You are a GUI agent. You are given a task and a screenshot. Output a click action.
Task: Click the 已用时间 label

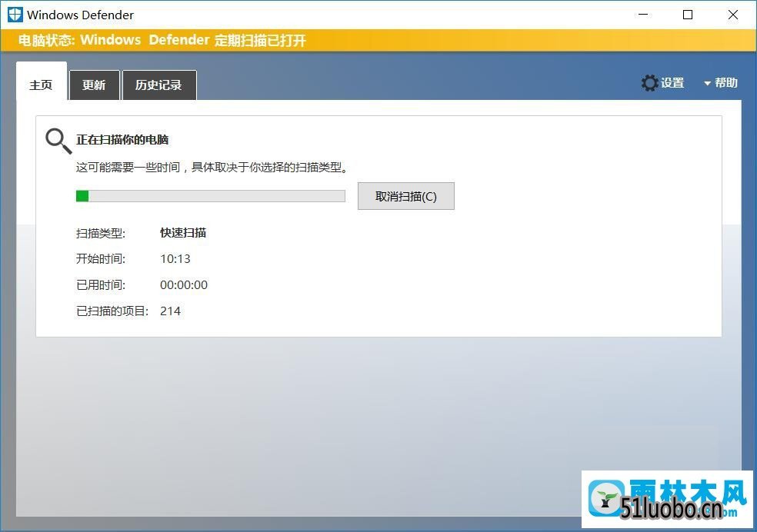[101, 285]
